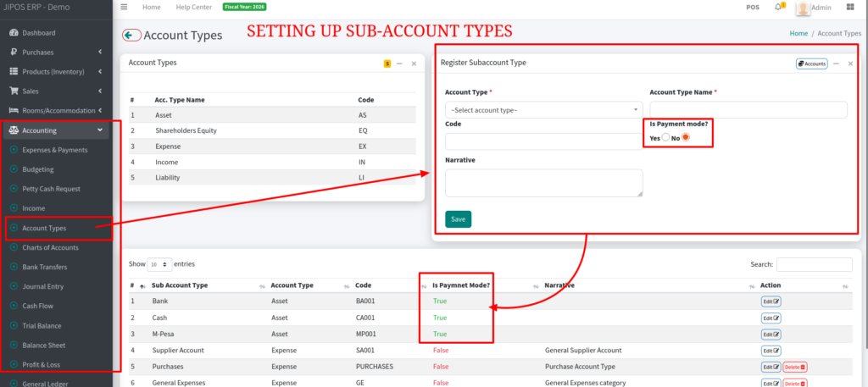
Task: Open the Home menu in top bar
Action: [151, 7]
